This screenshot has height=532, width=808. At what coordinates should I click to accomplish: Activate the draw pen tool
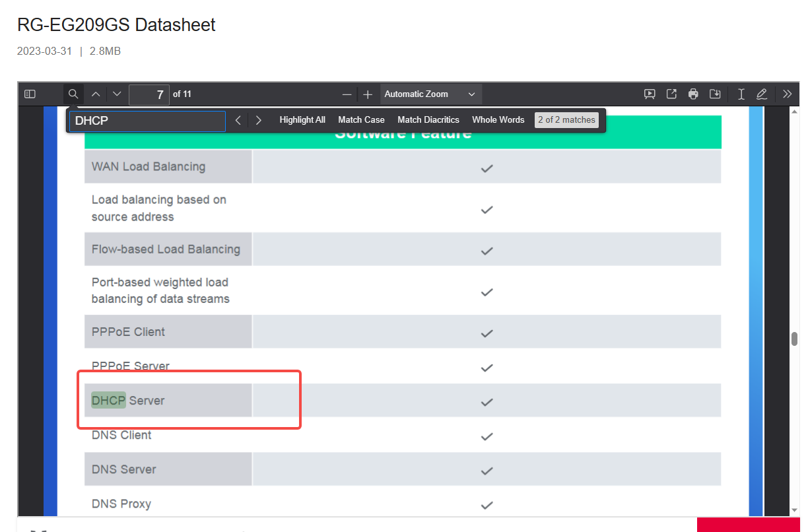(762, 94)
